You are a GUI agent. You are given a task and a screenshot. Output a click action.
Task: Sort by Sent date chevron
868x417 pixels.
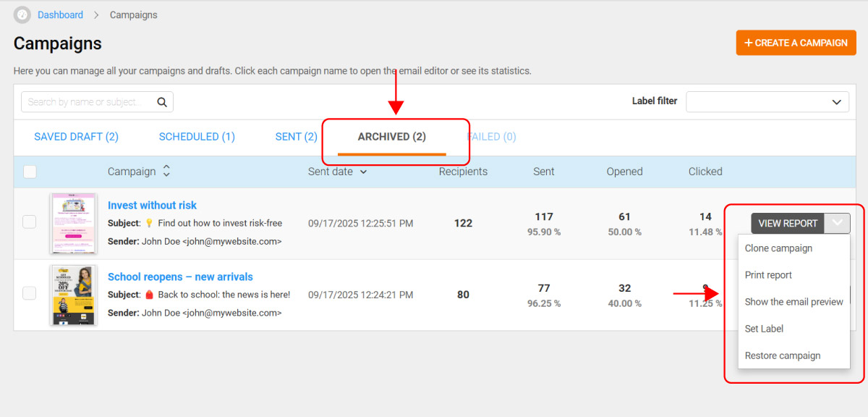[363, 172]
